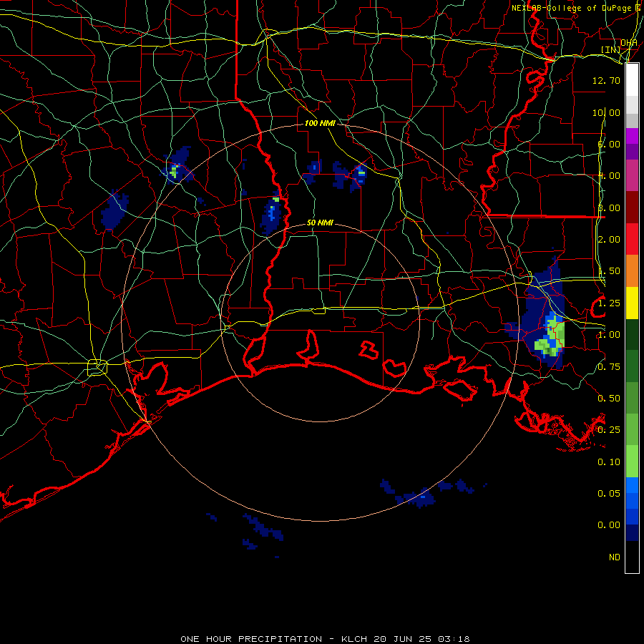The width and height of the screenshot is (644, 644).
Task: Click the 'NEXLAB-College of DuPage' credit text
Action: coord(572,8)
